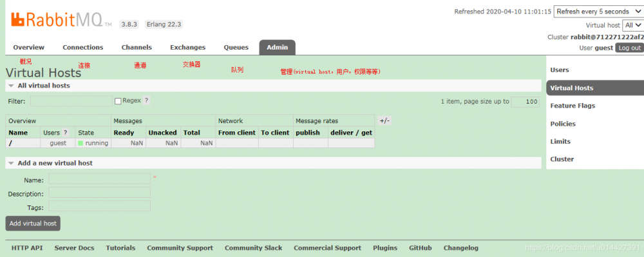This screenshot has width=644, height=257.
Task: Open Users in the admin sidebar
Action: tap(560, 70)
